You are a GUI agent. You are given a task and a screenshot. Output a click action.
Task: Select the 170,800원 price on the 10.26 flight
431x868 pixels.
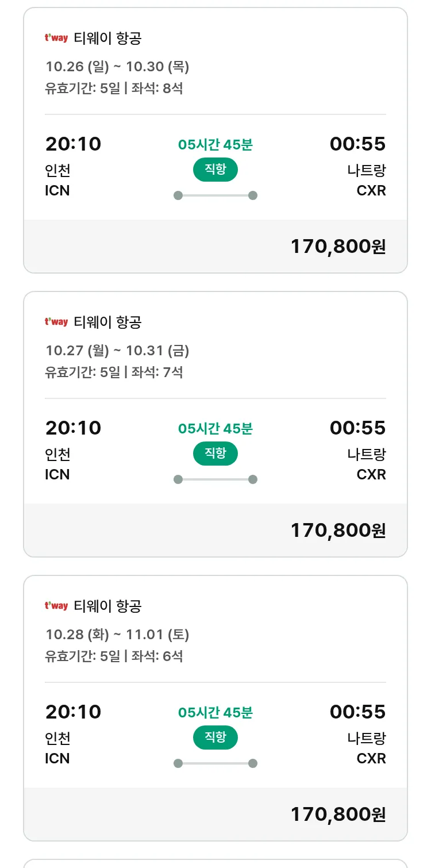pos(338,247)
